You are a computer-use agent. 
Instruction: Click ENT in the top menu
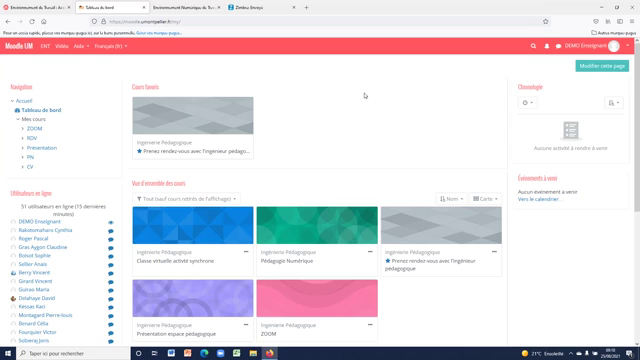45,46
